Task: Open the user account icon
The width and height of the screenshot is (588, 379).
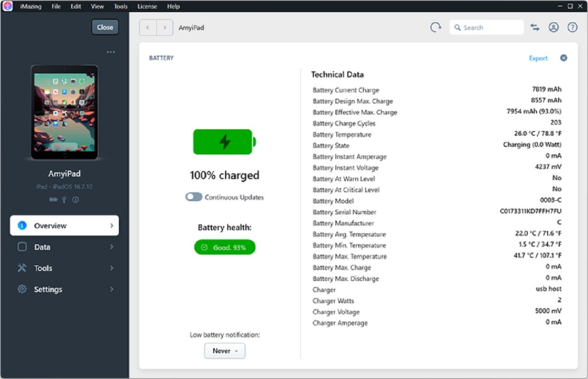Action: point(554,28)
